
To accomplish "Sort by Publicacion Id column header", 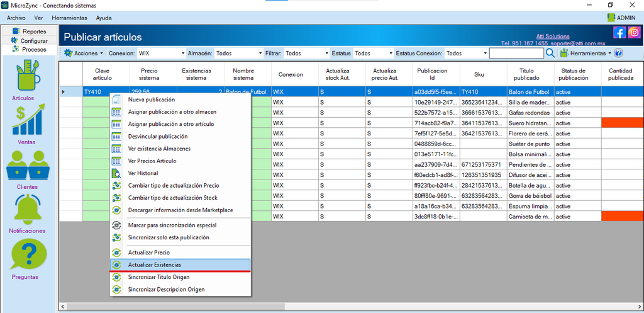I will pos(436,74).
